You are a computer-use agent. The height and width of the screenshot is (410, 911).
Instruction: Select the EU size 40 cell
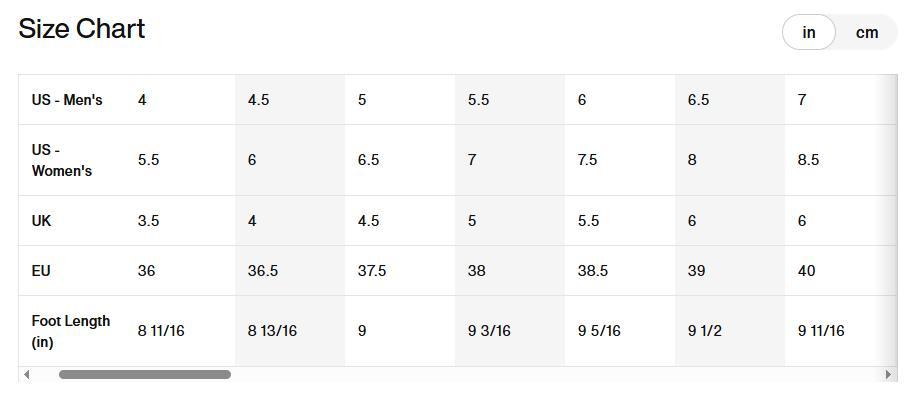[806, 271]
